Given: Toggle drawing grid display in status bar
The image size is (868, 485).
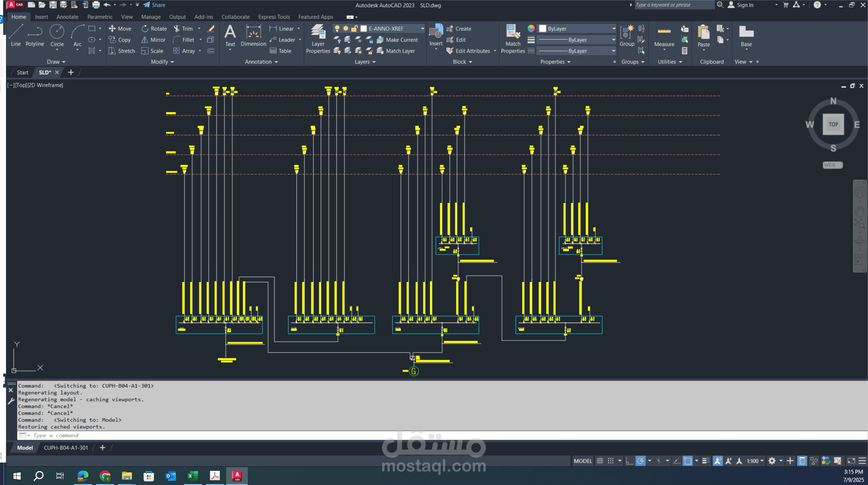Looking at the screenshot, I should (600, 461).
